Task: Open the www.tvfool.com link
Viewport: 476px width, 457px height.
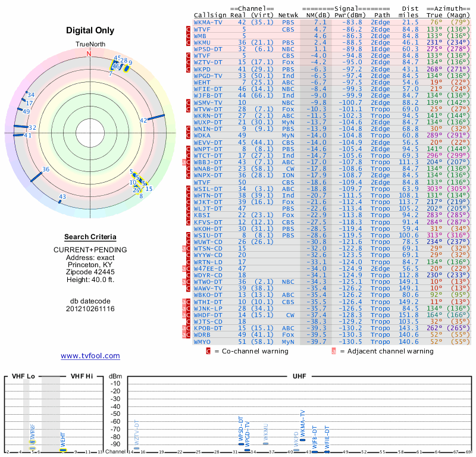Action: (90, 356)
